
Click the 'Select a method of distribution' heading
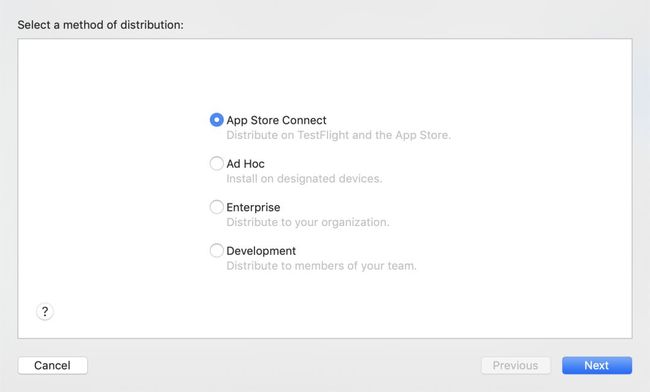coord(100,25)
